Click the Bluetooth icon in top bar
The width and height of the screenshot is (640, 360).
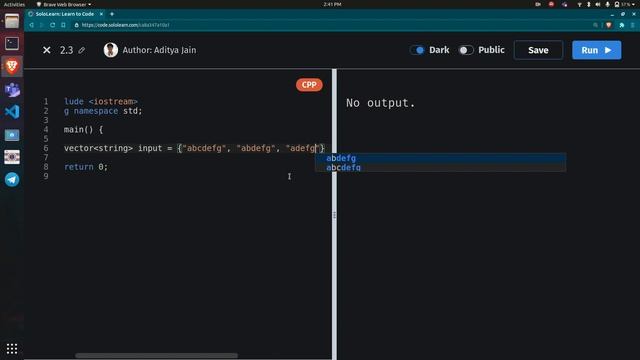(589, 4)
